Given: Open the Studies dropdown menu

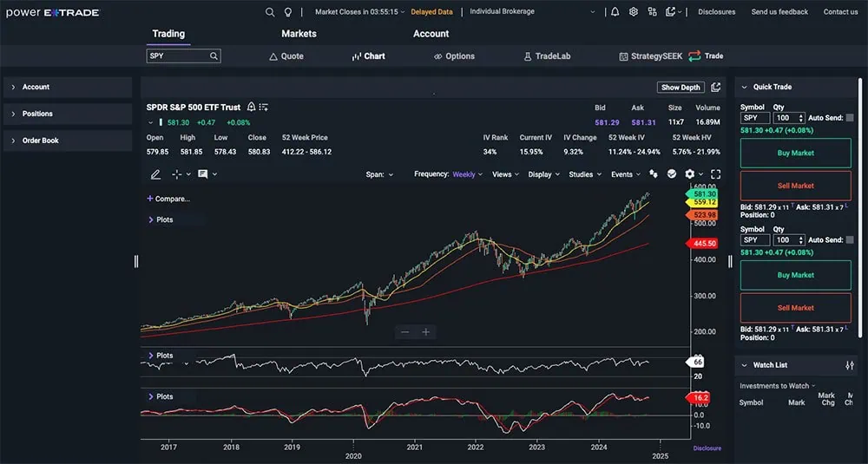Looking at the screenshot, I should coord(584,174).
